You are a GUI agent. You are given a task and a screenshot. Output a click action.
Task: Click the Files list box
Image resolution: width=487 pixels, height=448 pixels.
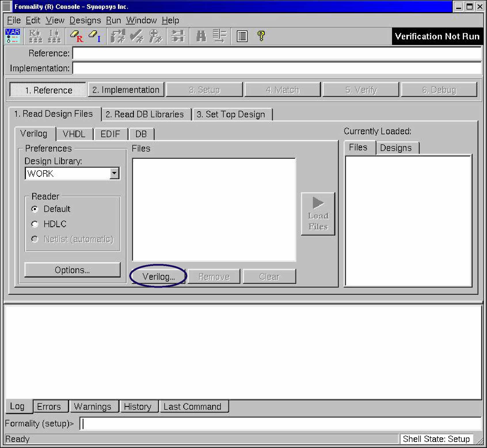pyautogui.click(x=214, y=210)
